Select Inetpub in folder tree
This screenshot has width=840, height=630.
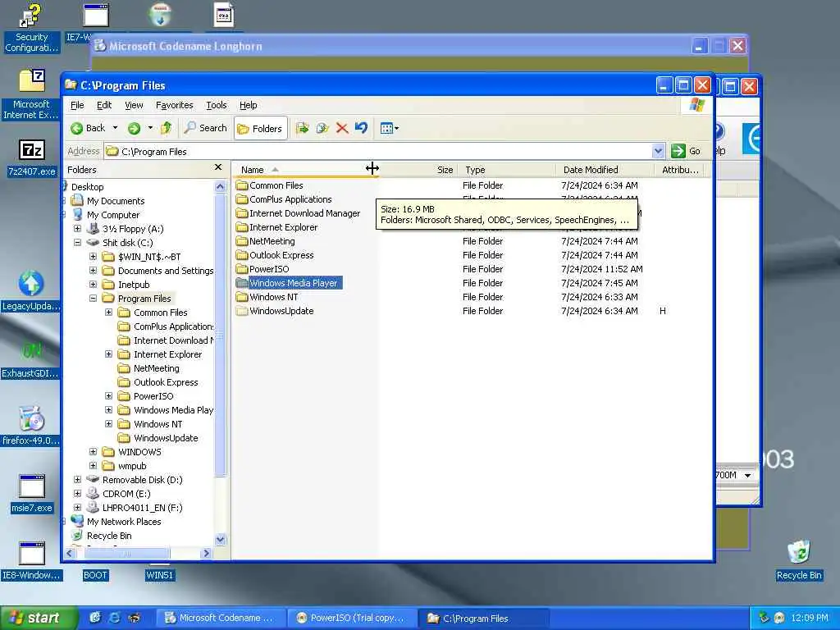(x=134, y=285)
